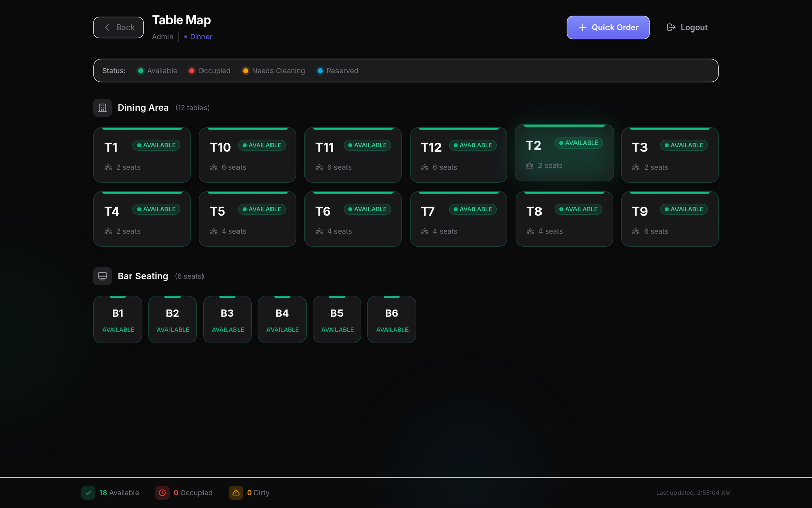Click the orange Needs Cleaning legend dot
The height and width of the screenshot is (508, 812).
246,71
